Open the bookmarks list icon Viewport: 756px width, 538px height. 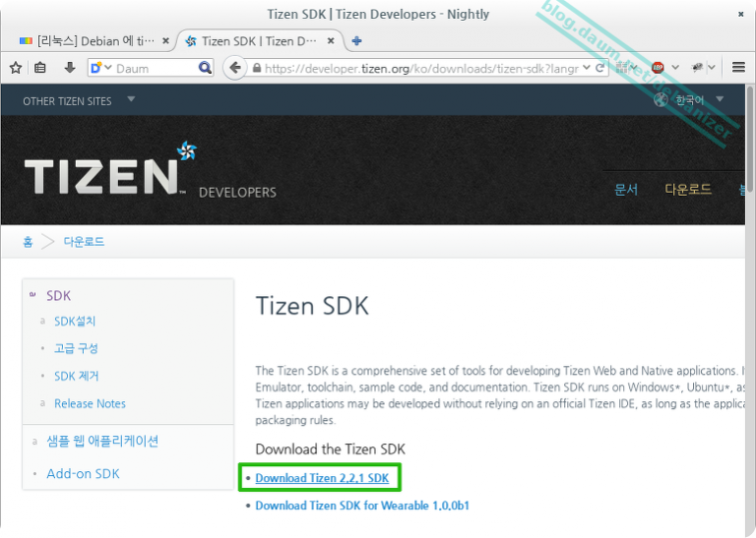tap(40, 68)
